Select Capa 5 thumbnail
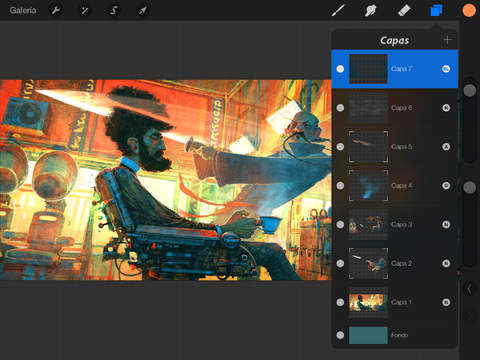Screen dimensions: 480x360 368,147
